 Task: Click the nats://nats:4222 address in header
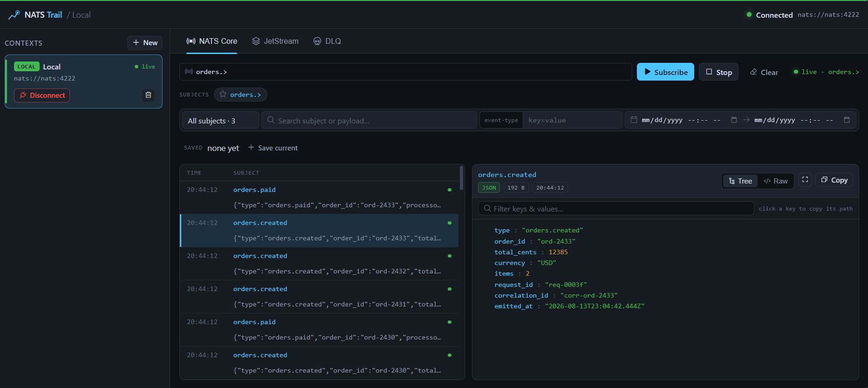[828, 15]
